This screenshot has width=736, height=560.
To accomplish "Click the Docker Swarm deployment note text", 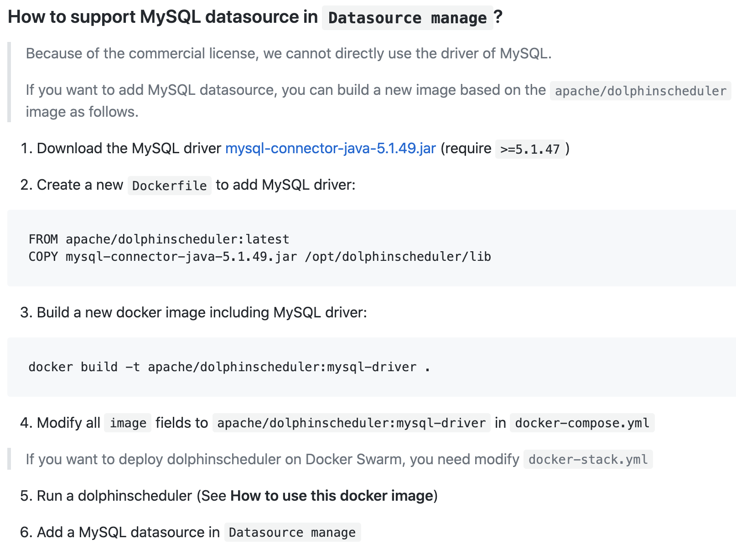I will [x=272, y=460].
